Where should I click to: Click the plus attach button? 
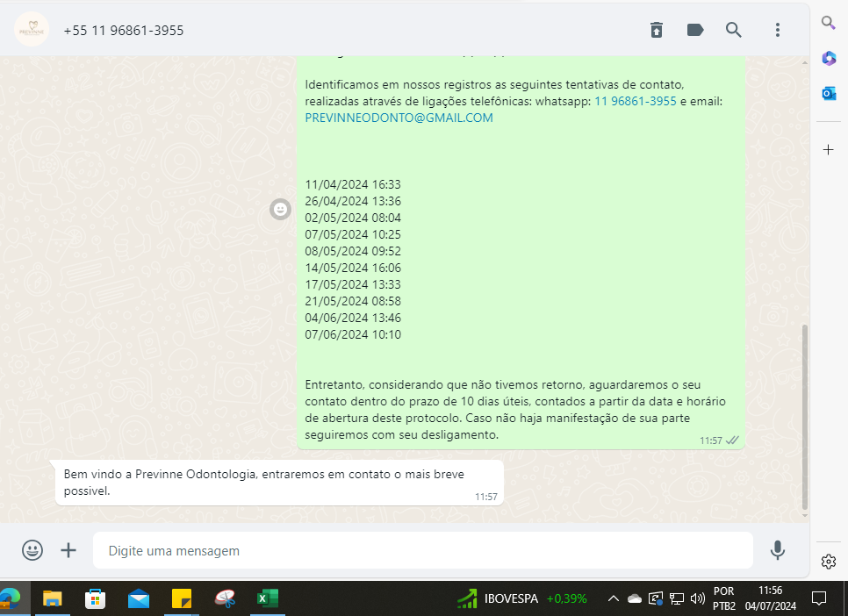(68, 550)
